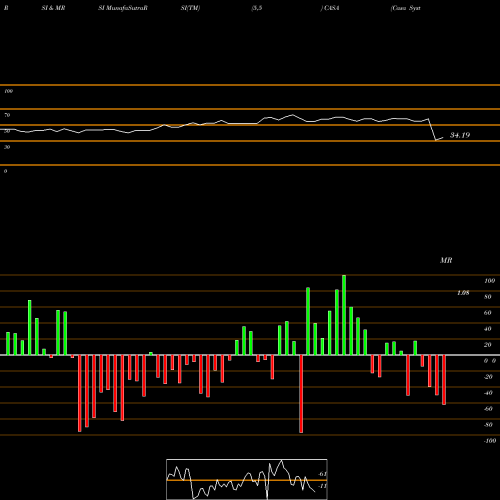Click the RSI axis label 70
The image size is (500, 500).
pyautogui.click(x=7, y=115)
